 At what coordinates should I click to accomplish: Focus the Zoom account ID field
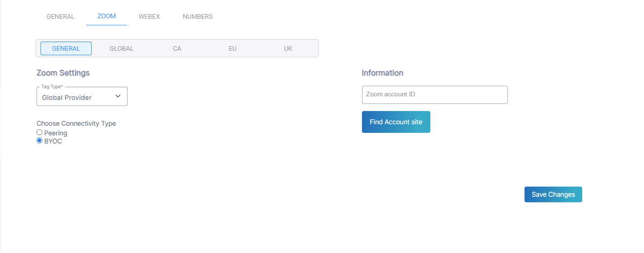pos(434,95)
